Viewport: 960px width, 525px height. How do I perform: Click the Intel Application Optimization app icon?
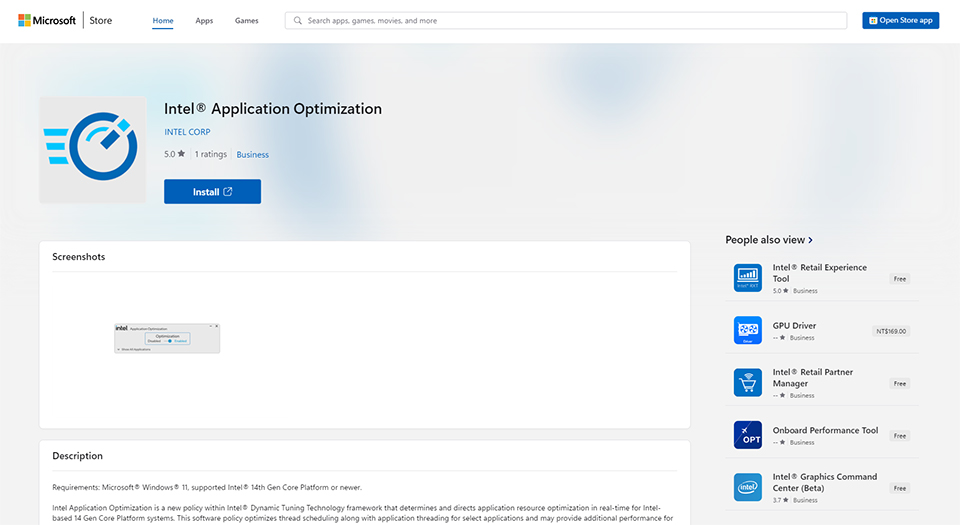92,149
